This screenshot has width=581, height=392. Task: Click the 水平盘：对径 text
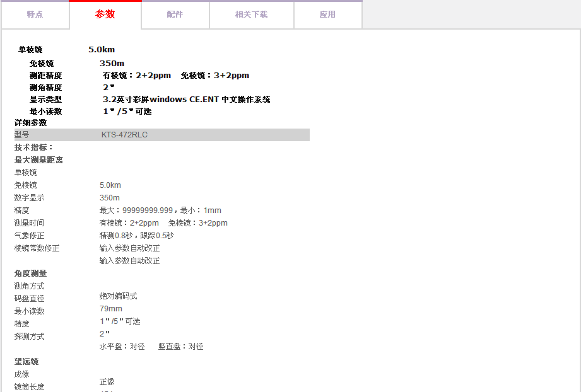(x=122, y=347)
